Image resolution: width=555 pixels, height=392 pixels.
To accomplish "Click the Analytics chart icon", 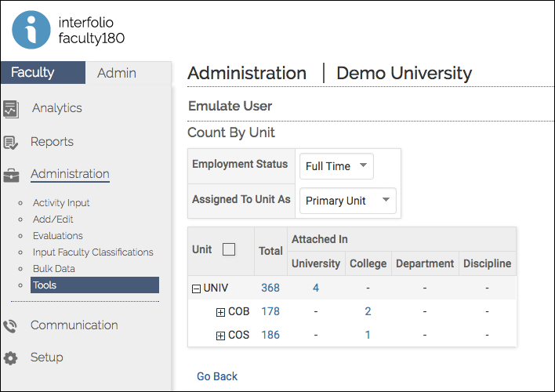I will pyautogui.click(x=11, y=109).
